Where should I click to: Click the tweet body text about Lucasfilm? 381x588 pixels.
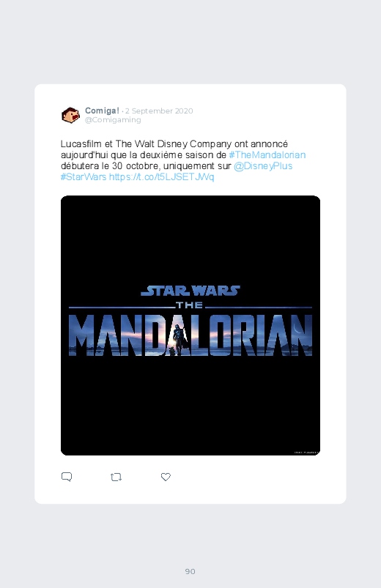pos(183,160)
